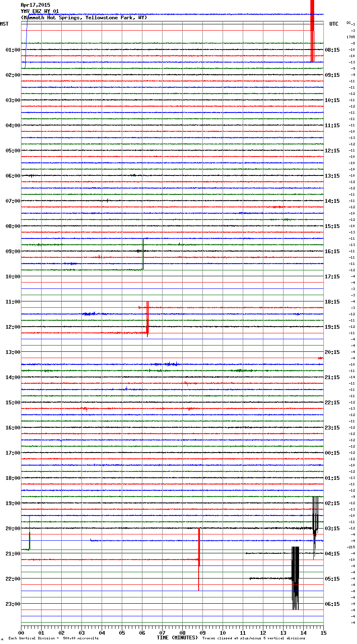Click the 06:15 UTC time label
The image size is (357, 644).
[x=332, y=604]
